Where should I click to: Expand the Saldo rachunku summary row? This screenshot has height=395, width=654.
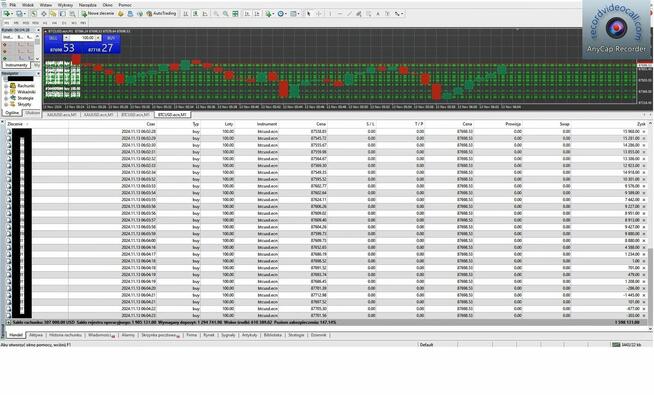pyautogui.click(x=9, y=322)
